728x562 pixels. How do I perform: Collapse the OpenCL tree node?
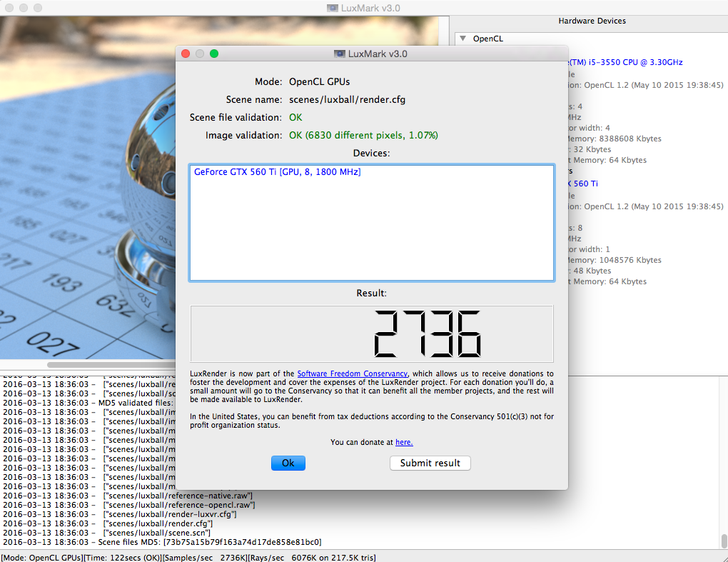click(x=462, y=39)
